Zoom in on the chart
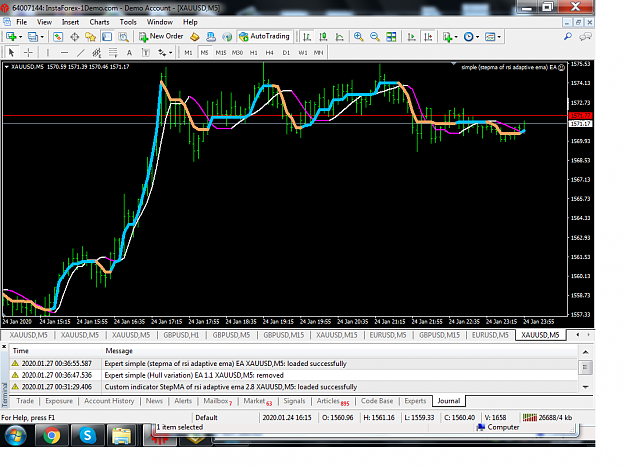 coord(358,37)
